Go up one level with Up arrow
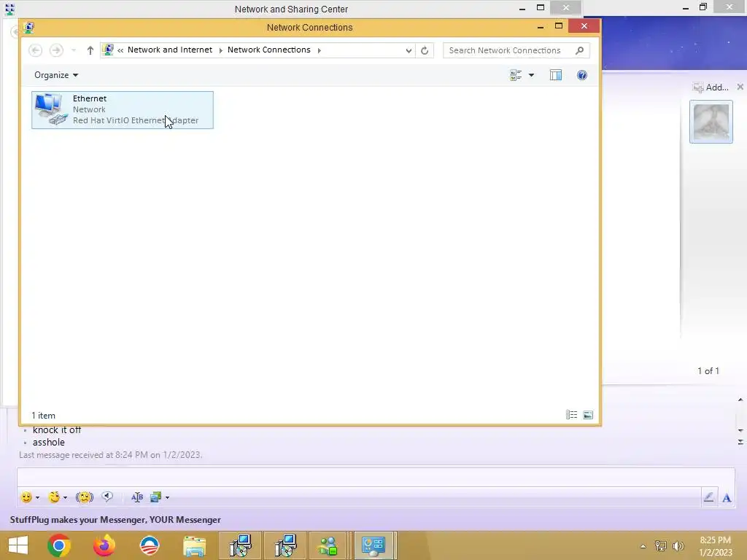Image resolution: width=747 pixels, height=560 pixels. coord(90,50)
